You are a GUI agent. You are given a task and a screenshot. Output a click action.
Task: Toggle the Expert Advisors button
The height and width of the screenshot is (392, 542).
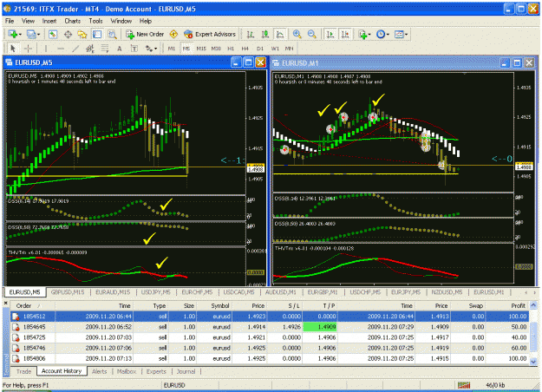point(210,34)
